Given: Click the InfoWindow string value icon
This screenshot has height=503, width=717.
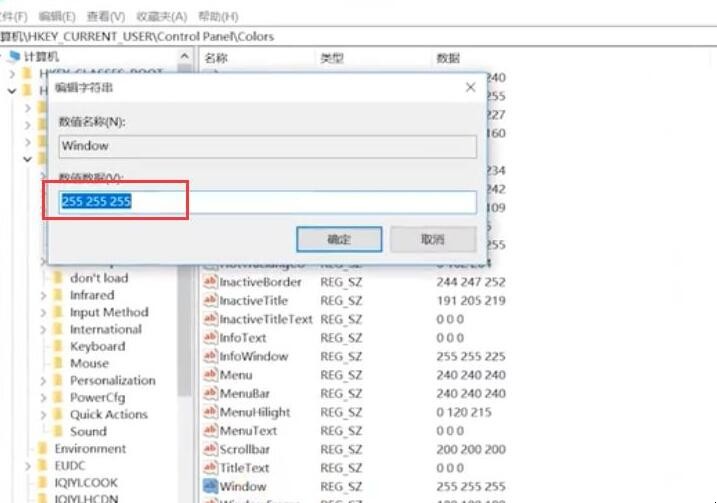Looking at the screenshot, I should coord(210,356).
